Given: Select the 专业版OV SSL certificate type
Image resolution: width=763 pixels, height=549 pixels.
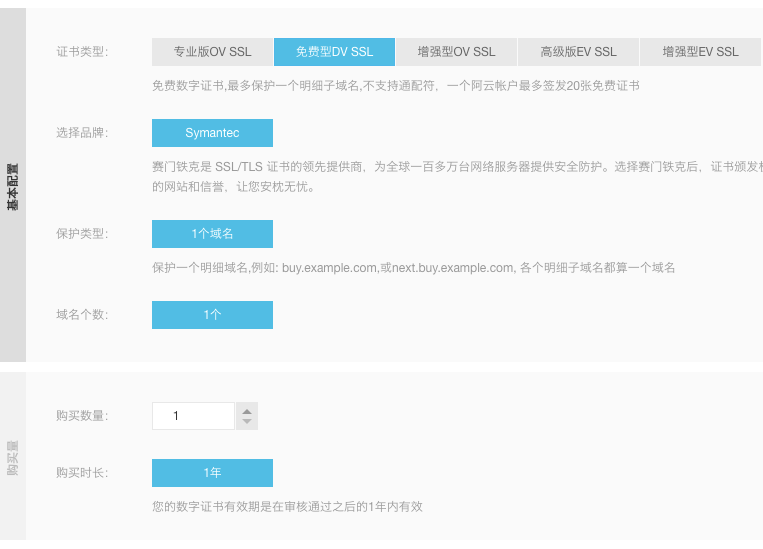Looking at the screenshot, I should [212, 52].
